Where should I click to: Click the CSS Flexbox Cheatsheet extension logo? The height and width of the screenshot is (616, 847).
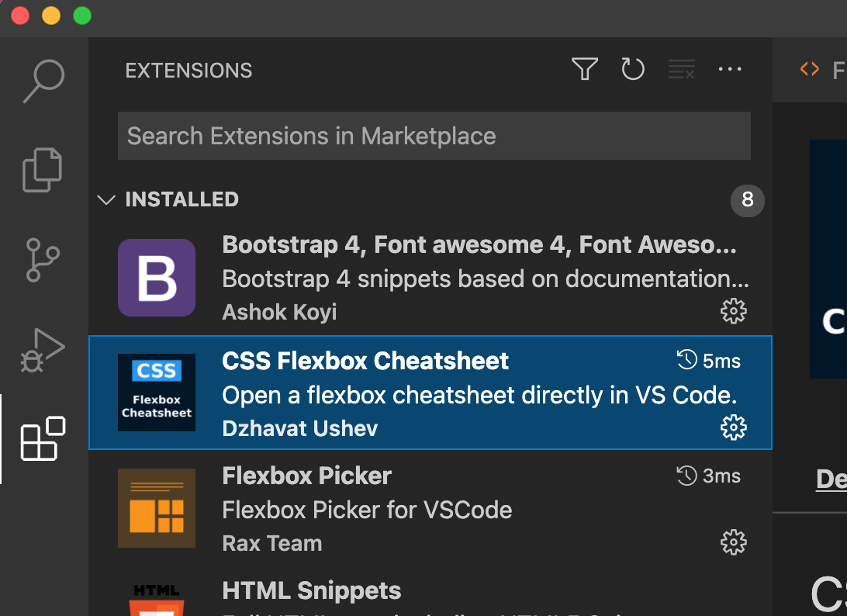pyautogui.click(x=157, y=393)
